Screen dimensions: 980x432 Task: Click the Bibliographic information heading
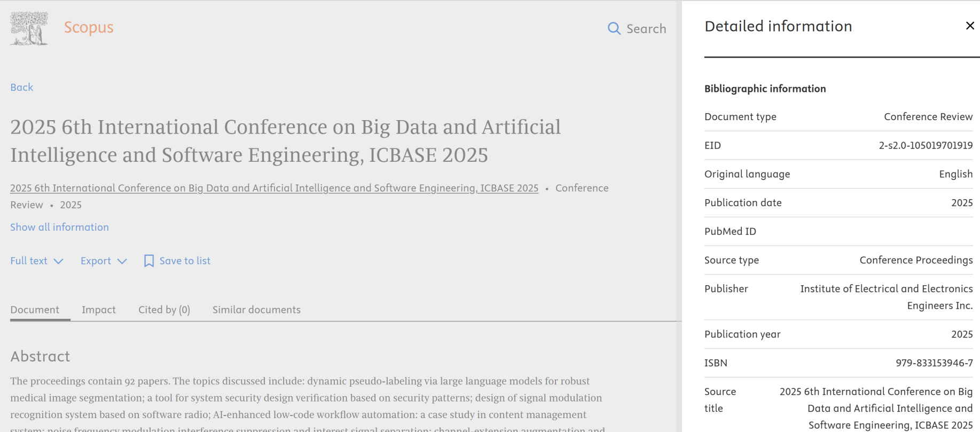tap(765, 89)
